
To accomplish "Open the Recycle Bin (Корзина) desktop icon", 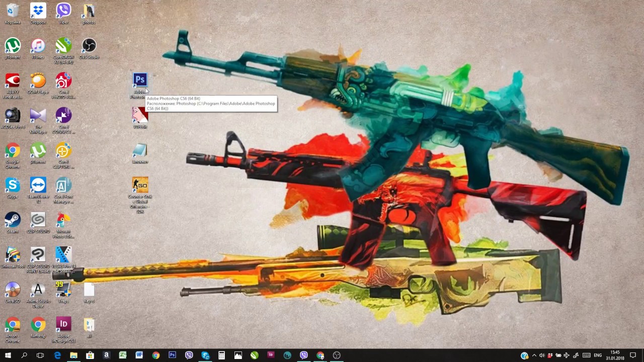I will pos(13,14).
